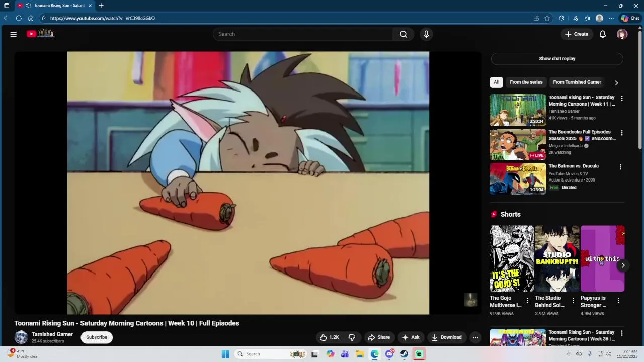Like the video (1.2K thumbs up)
This screenshot has width=644, height=362.
330,337
